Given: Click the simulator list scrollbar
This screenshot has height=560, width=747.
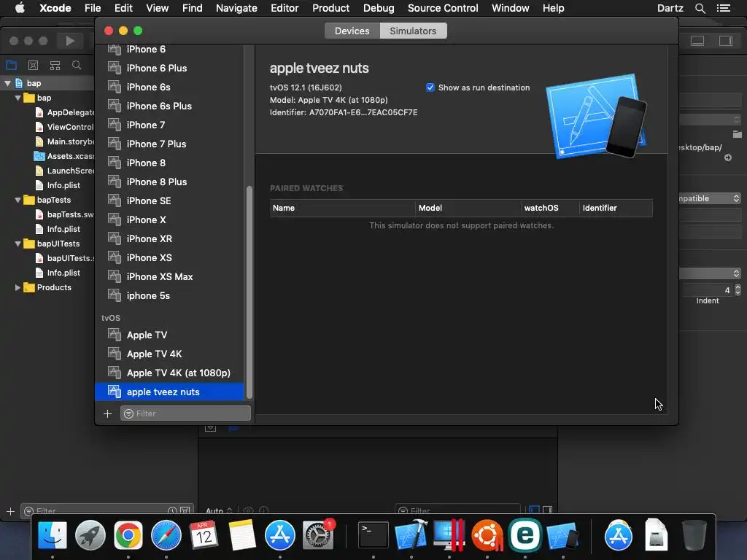Looking at the screenshot, I should [x=249, y=292].
